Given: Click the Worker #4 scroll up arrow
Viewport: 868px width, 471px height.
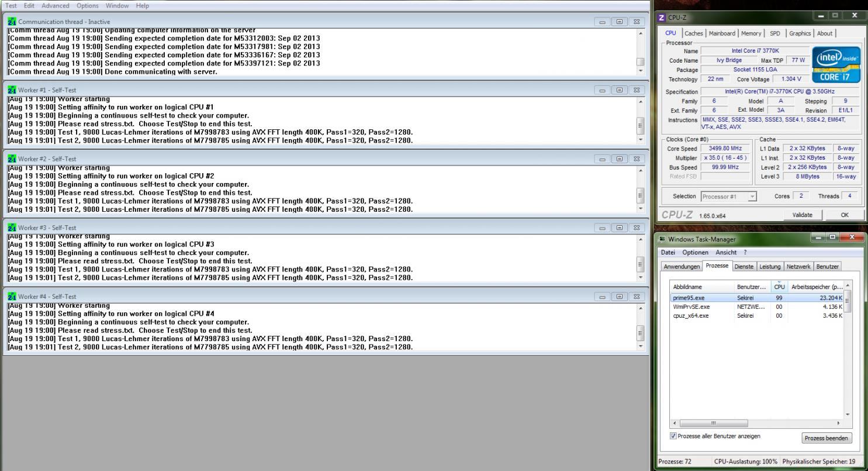Looking at the screenshot, I should [640, 308].
